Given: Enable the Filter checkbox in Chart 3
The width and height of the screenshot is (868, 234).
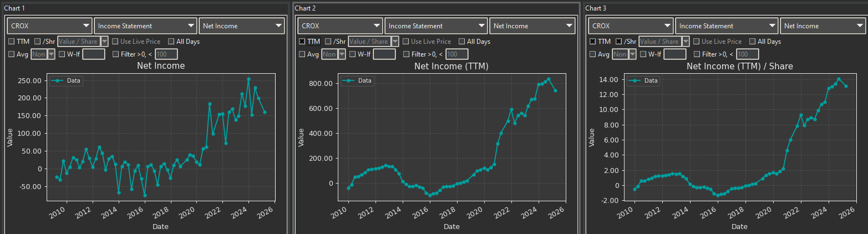Looking at the screenshot, I should click(697, 54).
